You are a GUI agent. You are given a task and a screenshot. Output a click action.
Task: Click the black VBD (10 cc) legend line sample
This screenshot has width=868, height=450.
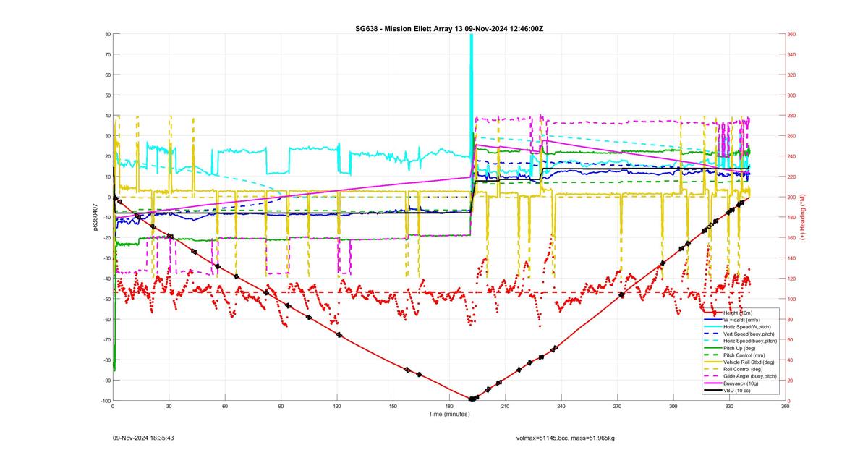click(x=712, y=391)
